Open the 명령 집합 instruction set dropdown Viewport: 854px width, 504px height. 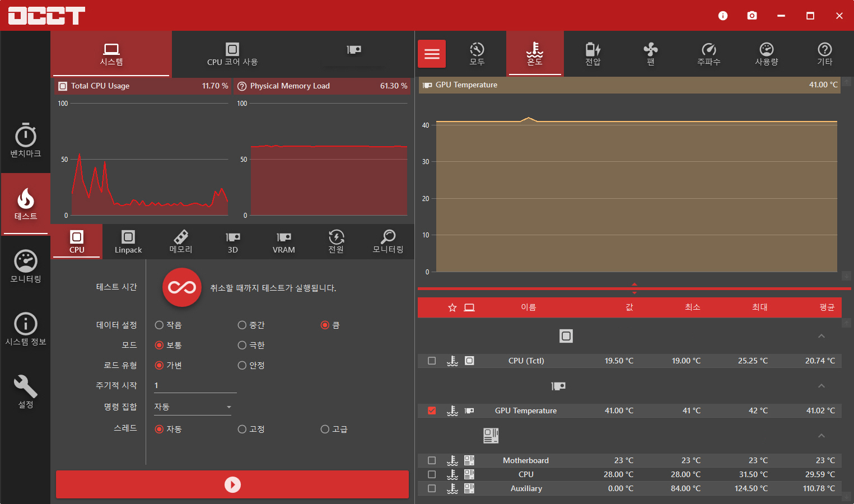tap(193, 407)
